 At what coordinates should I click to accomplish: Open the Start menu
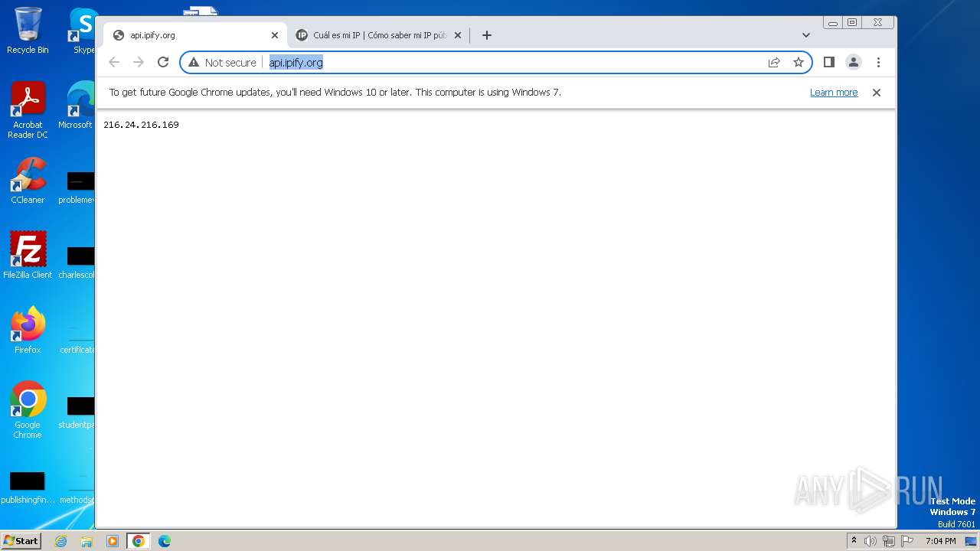pos(21,540)
